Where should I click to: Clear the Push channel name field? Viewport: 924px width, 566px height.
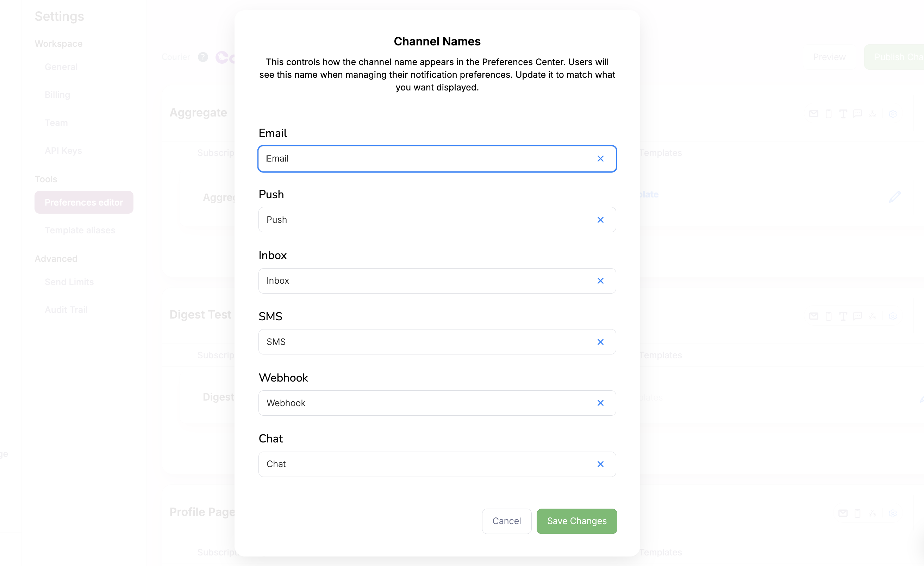(600, 220)
